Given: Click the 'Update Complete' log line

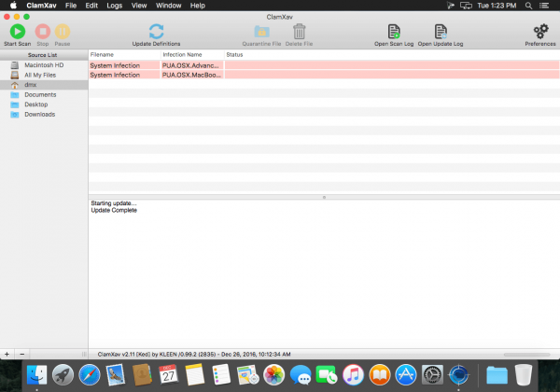Looking at the screenshot, I should point(114,210).
